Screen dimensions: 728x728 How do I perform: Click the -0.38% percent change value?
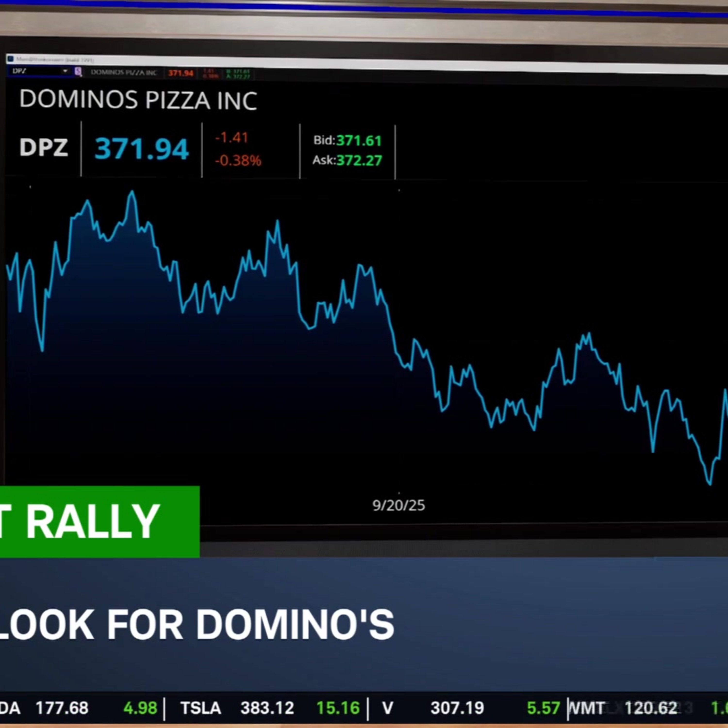click(238, 161)
